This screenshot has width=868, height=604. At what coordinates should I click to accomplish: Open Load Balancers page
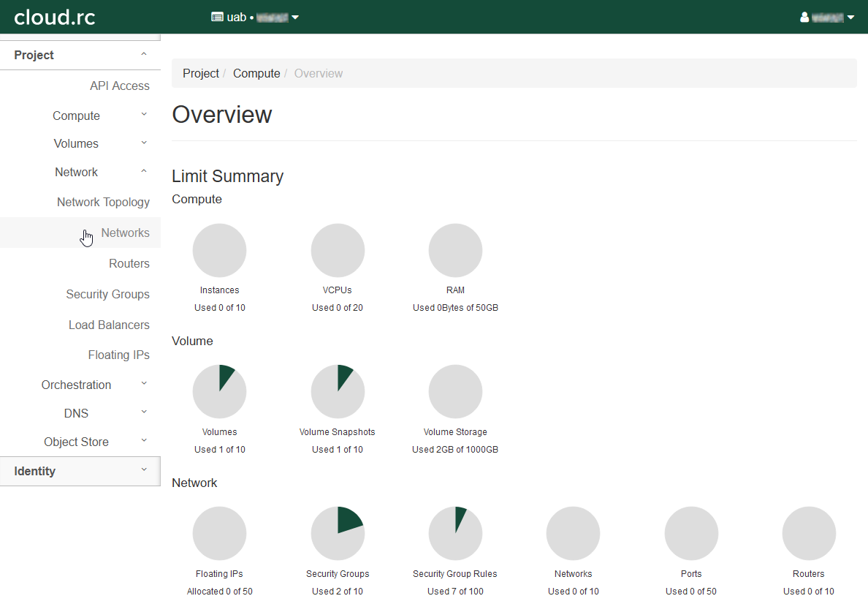[x=109, y=325]
